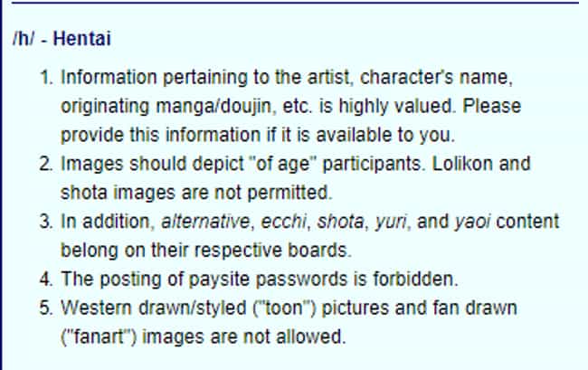Click the "are not permitted" line of rule 2
Image resolution: width=588 pixels, height=370 pixels.
pyautogui.click(x=196, y=193)
